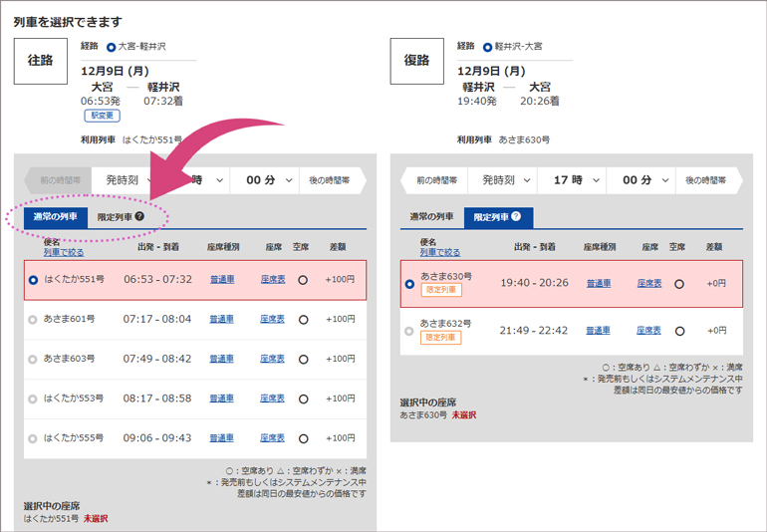This screenshot has height=532, width=767.
Task: Click availability circle for あさま632号
Action: click(x=679, y=332)
